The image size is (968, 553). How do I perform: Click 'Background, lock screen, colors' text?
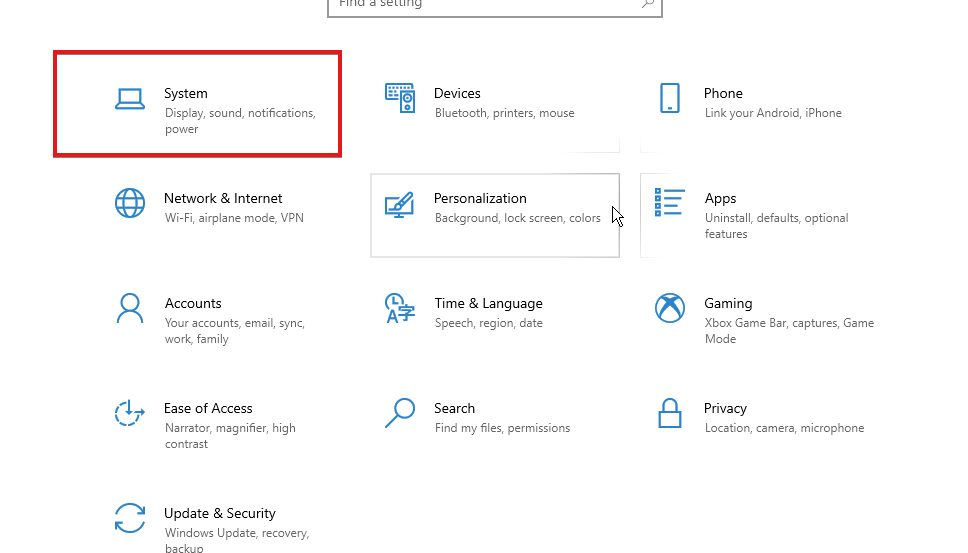click(x=517, y=218)
